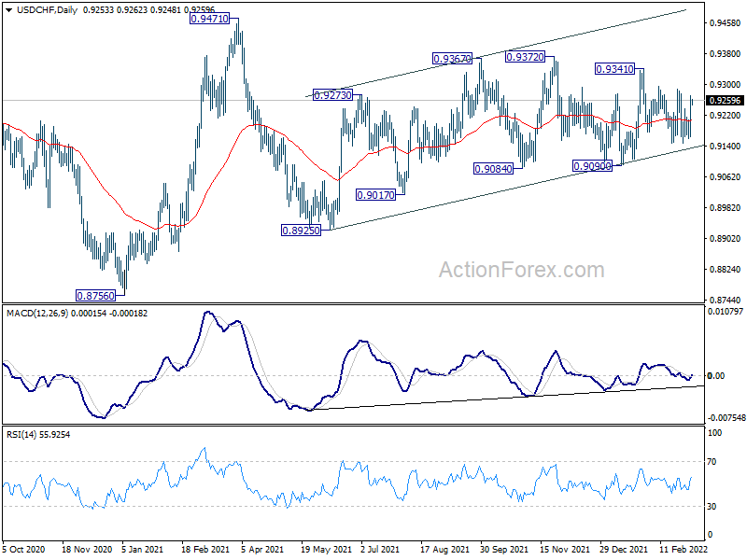747x560 pixels.
Task: Click the MACD(12,26,9) indicator label
Action: (x=37, y=314)
